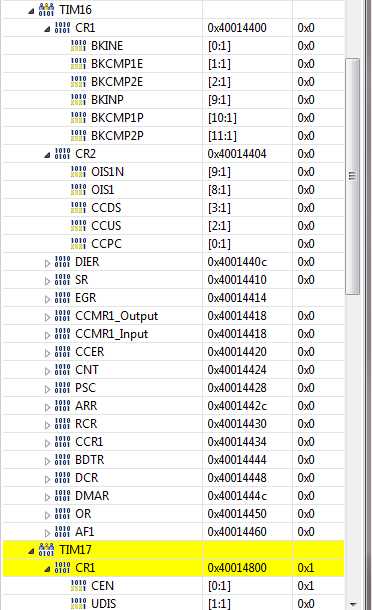Click the BKINE bitfield icon
Screen dimensions: 372x610
[x=78, y=46]
